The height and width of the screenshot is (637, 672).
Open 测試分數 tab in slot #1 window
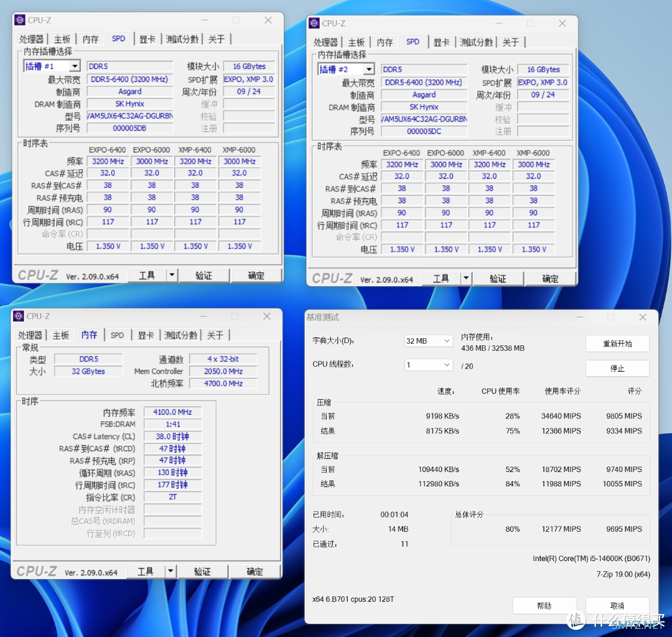[x=182, y=39]
